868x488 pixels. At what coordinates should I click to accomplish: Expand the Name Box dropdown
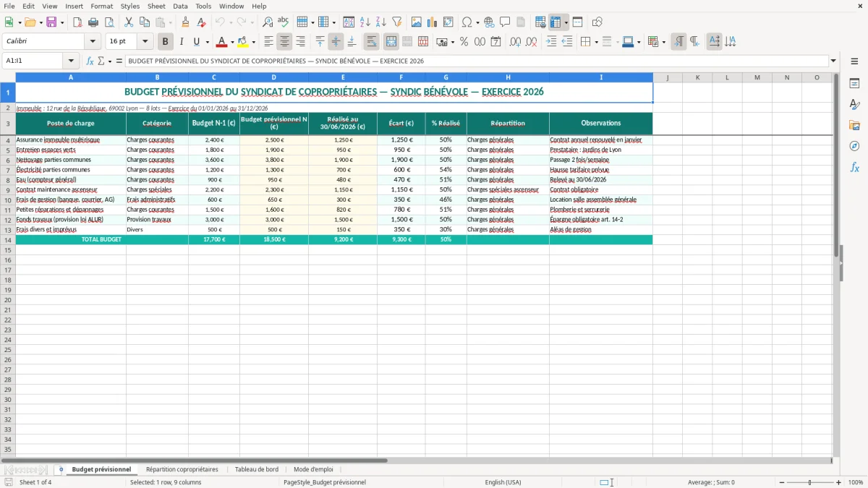click(71, 61)
